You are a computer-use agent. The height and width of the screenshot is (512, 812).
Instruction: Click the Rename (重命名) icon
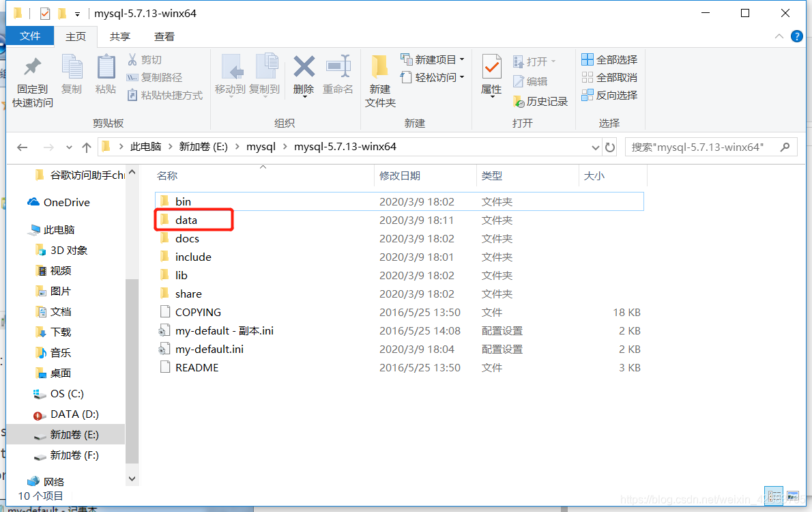[x=338, y=66]
